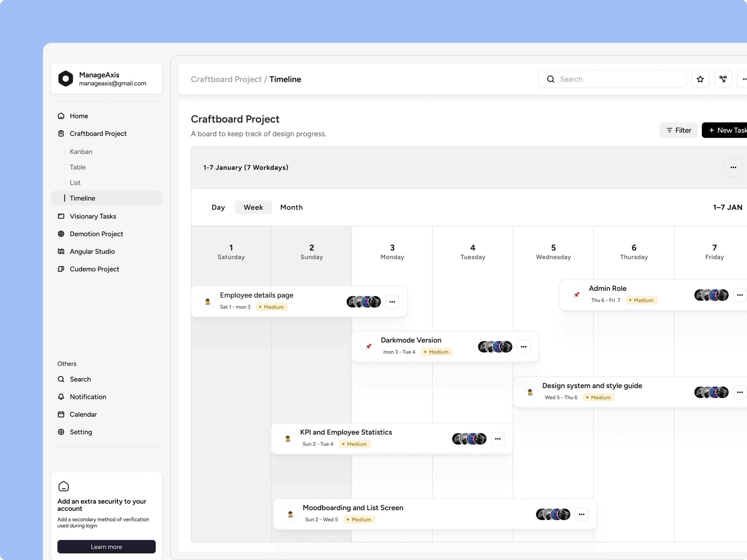Click the pin icon on Darkmode Version task
The width and height of the screenshot is (747, 560).
click(368, 346)
